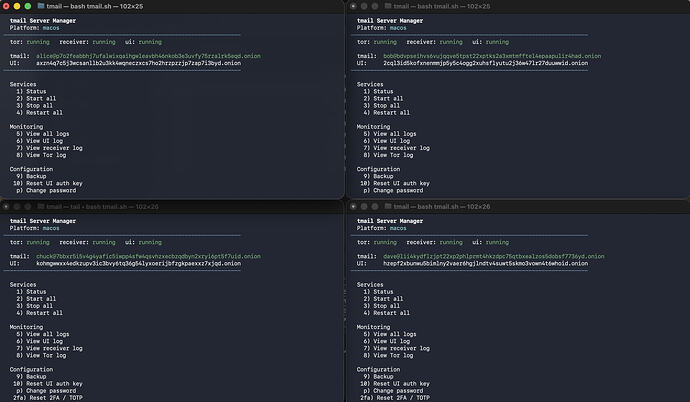The height and width of the screenshot is (402, 690).
Task: Click the chuck window title containing 'tail'
Action: coord(102,206)
